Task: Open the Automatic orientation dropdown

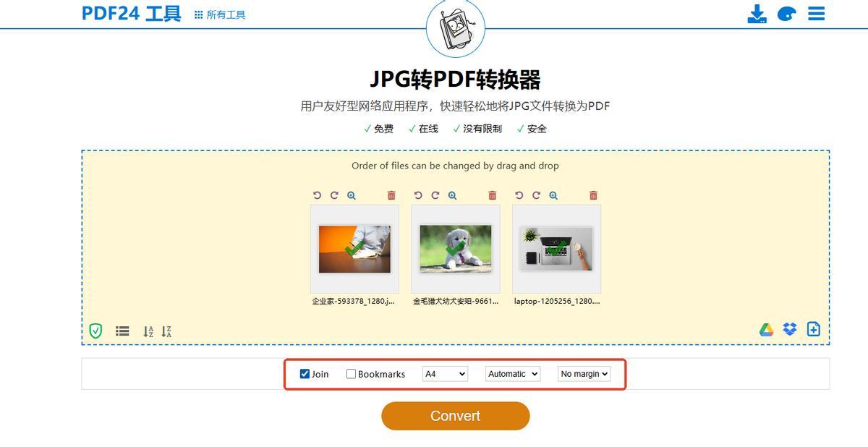Action: pos(513,374)
